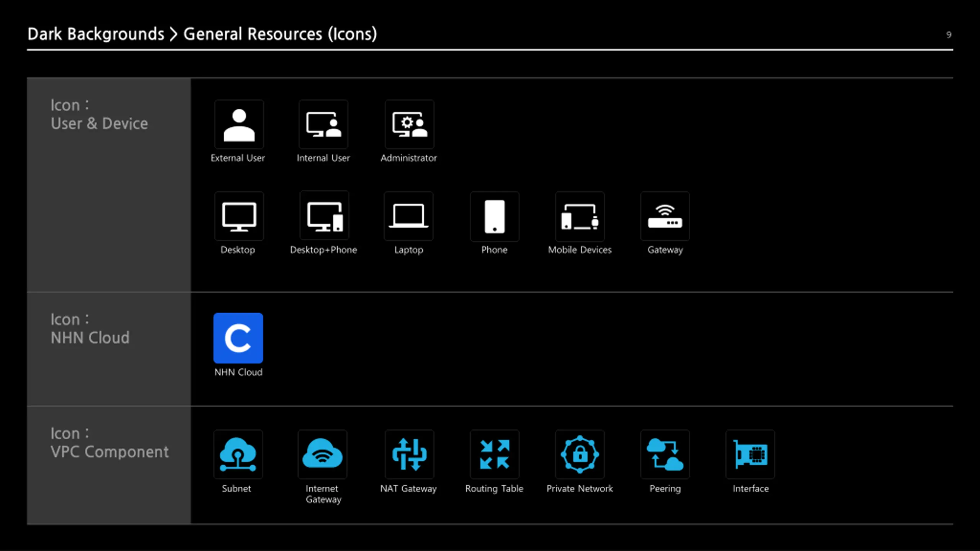Click the "Subnet" caption
Image resolution: width=980 pixels, height=551 pixels.
(236, 489)
